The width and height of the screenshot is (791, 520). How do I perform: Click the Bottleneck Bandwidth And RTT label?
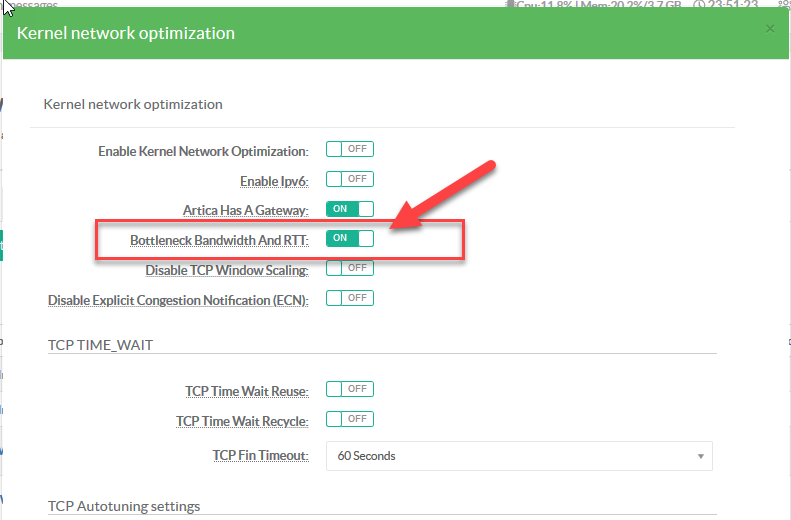click(219, 240)
